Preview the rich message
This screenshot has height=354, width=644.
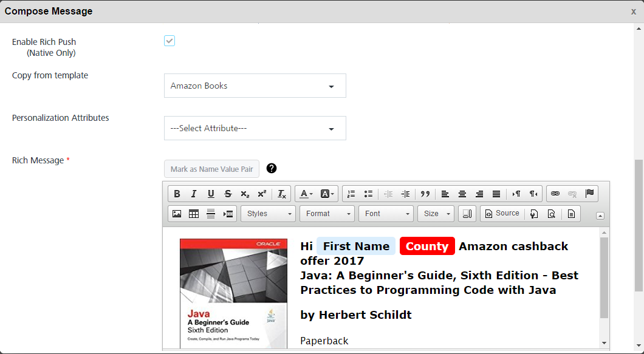pos(552,214)
